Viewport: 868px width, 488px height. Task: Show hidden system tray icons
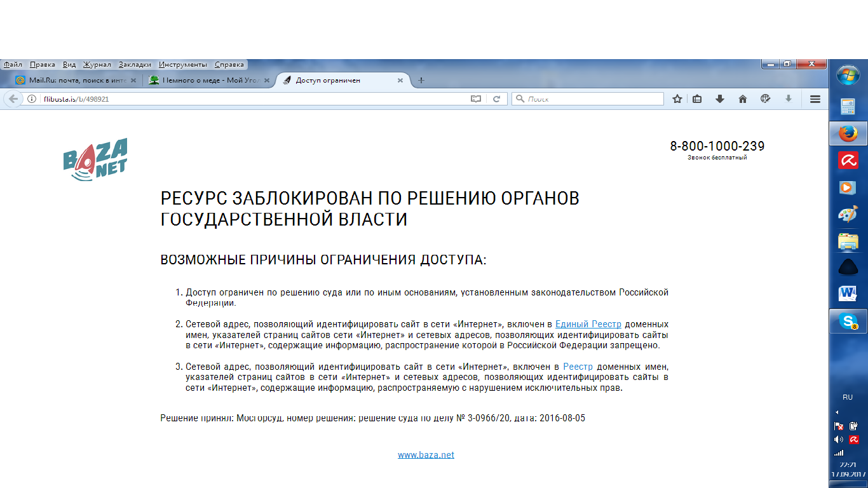pos(837,412)
